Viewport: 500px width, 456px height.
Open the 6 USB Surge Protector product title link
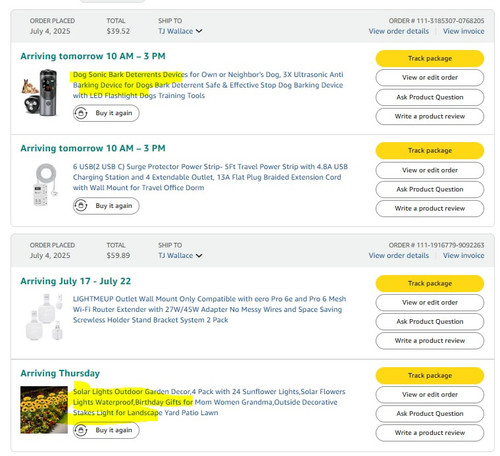click(210, 177)
